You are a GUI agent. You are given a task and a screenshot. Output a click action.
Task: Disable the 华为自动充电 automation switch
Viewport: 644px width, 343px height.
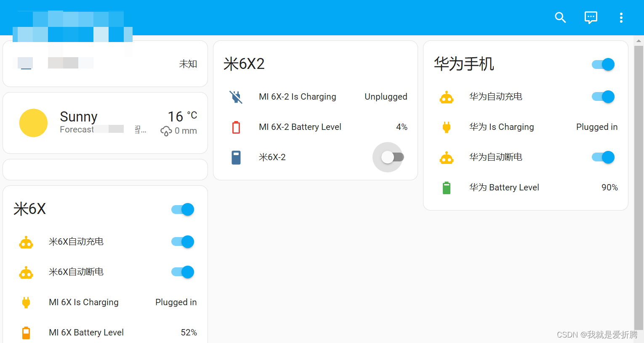(603, 97)
